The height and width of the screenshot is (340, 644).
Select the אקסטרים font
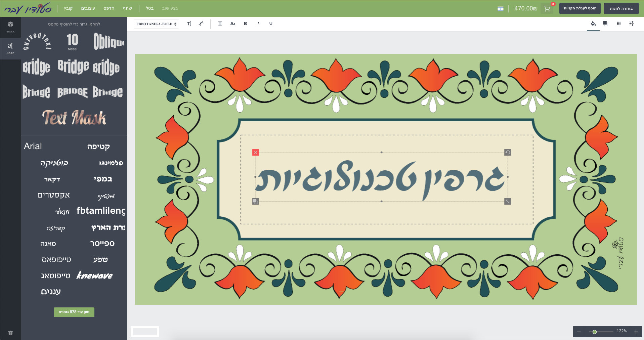pos(54,195)
